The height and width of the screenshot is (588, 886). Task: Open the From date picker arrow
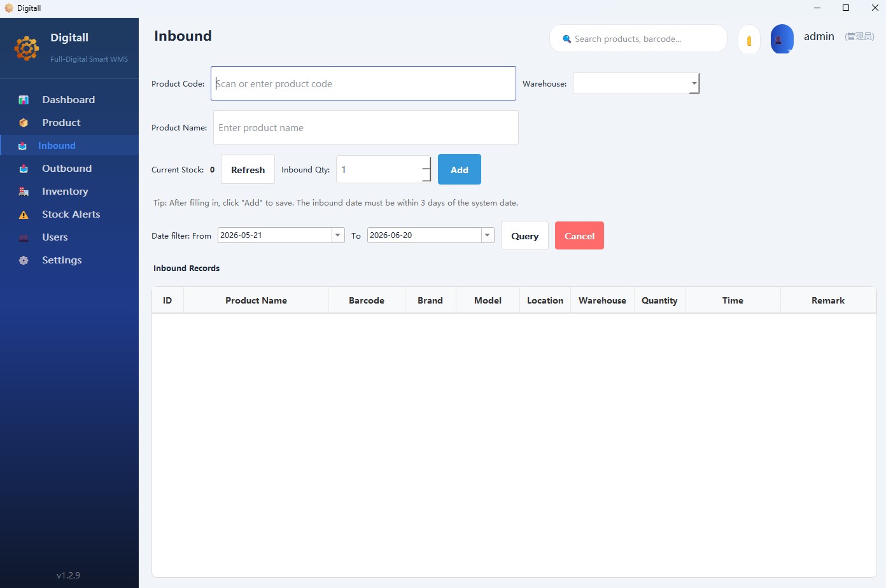coord(338,235)
